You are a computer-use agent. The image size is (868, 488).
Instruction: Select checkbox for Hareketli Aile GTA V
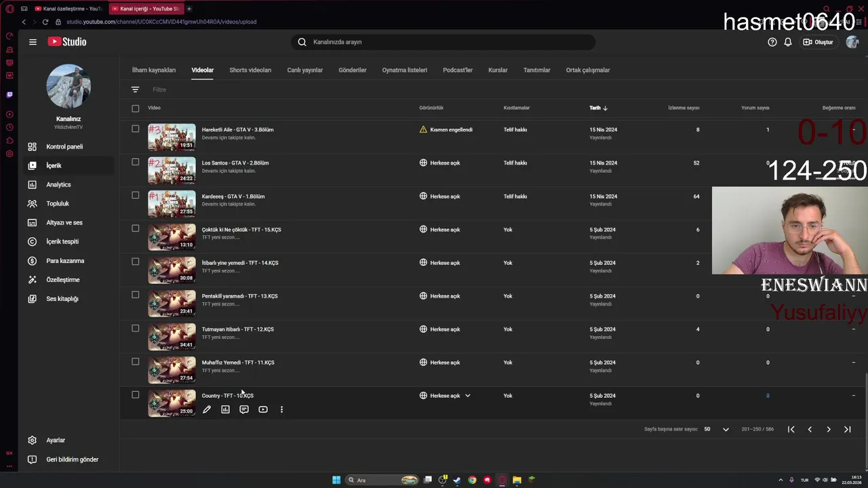tap(135, 129)
